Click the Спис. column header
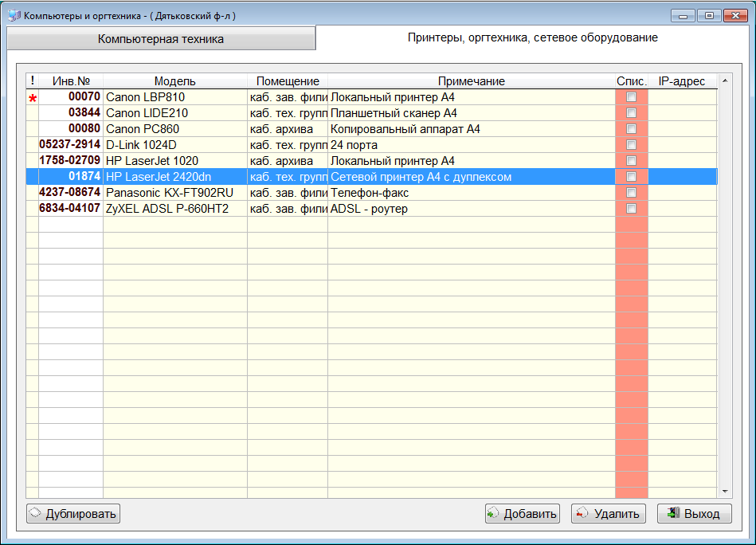The image size is (756, 545). pos(632,81)
